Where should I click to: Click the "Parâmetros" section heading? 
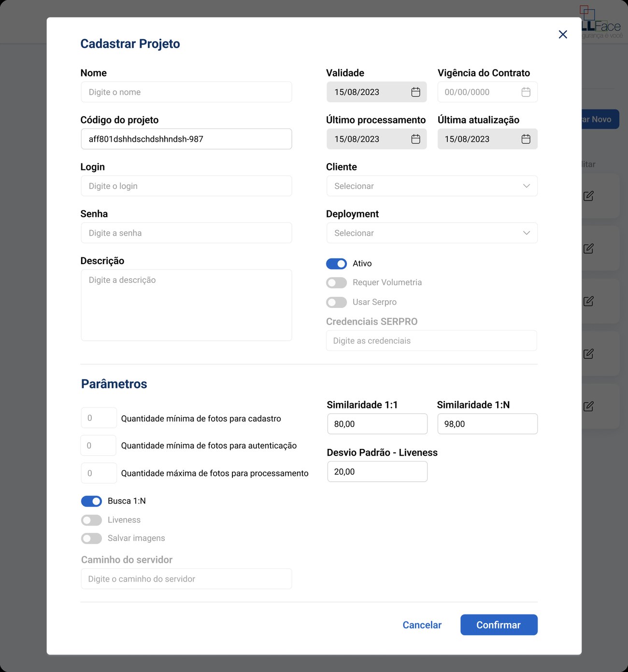(114, 384)
